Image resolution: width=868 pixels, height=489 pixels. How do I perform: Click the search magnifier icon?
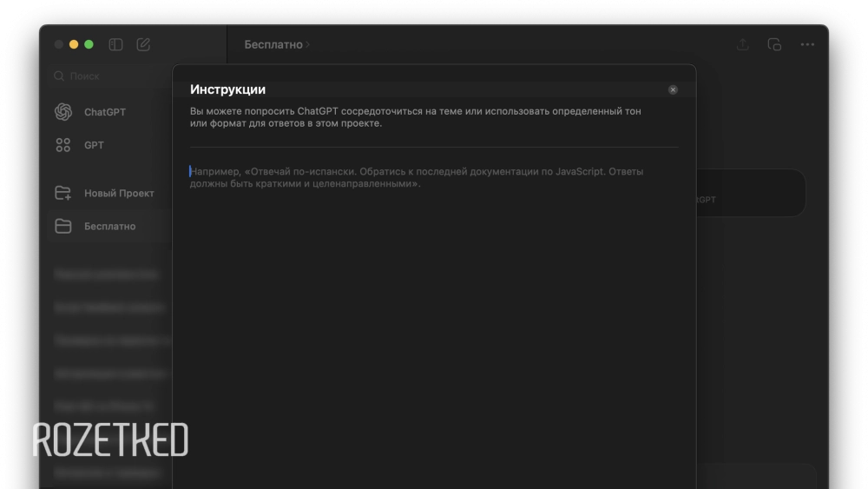click(59, 76)
